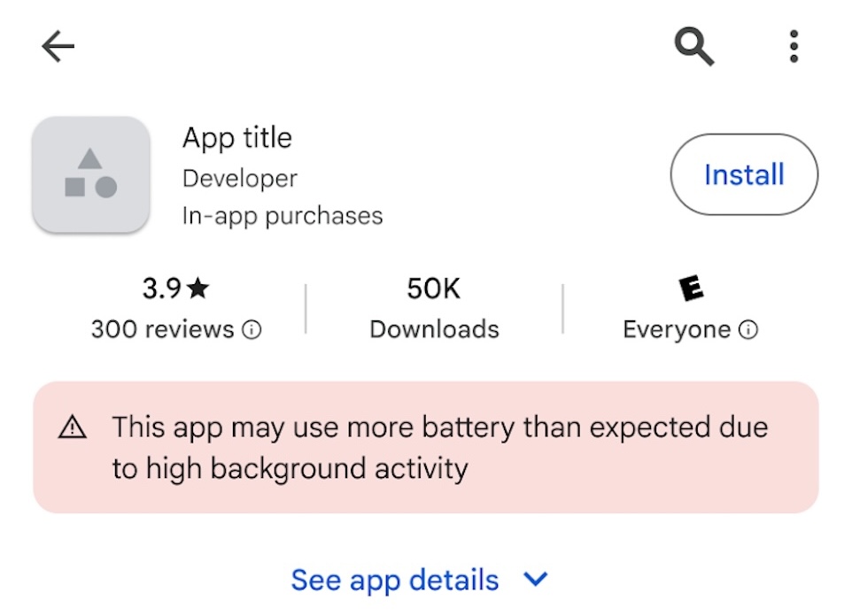The width and height of the screenshot is (852, 616).
Task: Open search in the Play Store
Action: pos(692,45)
